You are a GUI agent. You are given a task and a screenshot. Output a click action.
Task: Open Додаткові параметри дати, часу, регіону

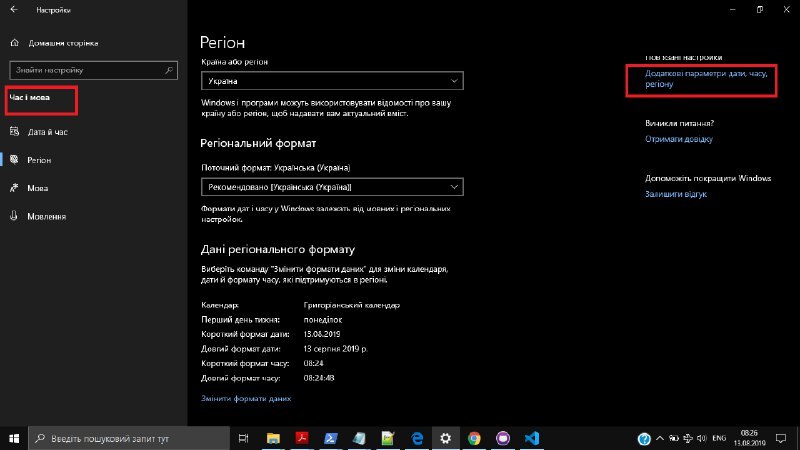pos(706,79)
